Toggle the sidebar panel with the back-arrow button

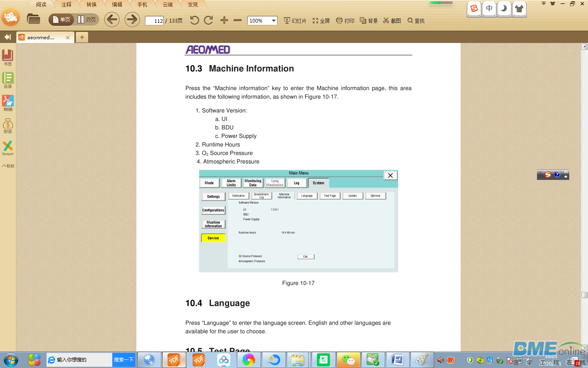(7, 37)
